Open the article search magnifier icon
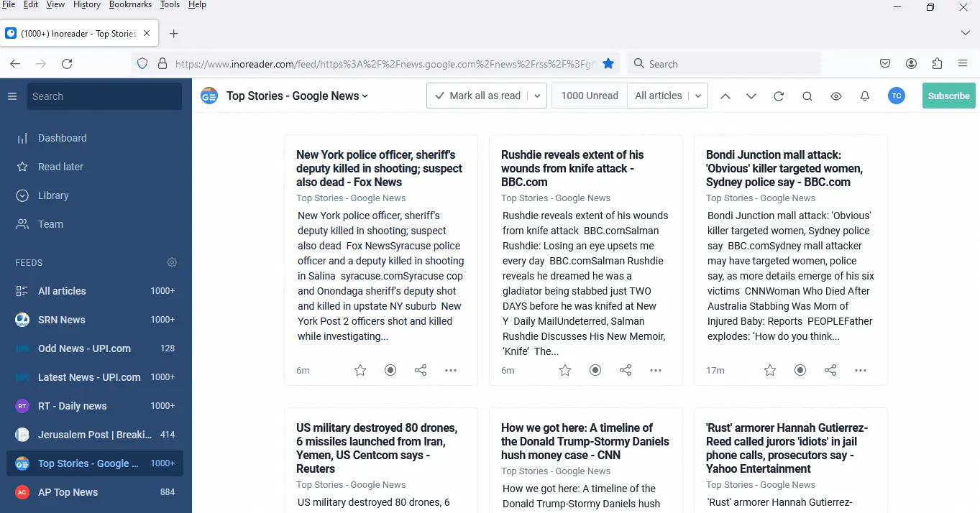This screenshot has width=980, height=513. [x=807, y=96]
